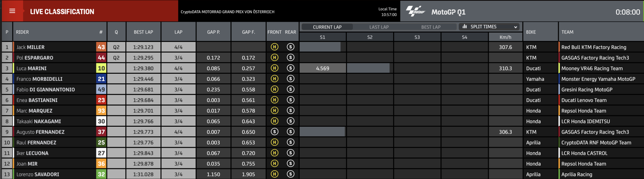Select rider Marc MARQUEZ

[x=35, y=111]
